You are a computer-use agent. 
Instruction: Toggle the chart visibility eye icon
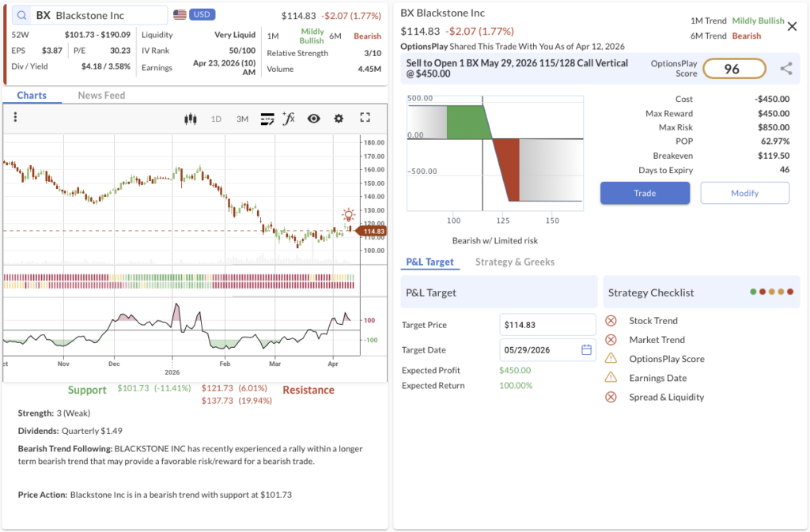[x=314, y=119]
